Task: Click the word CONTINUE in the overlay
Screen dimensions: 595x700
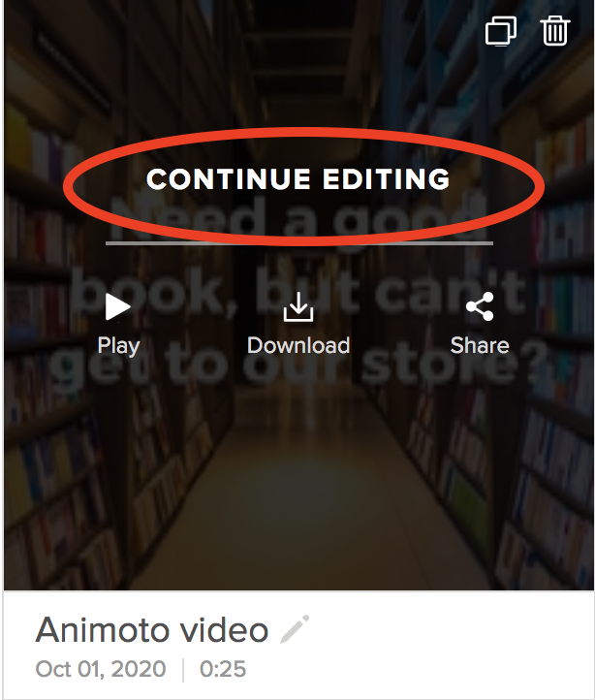Action: coord(229,179)
